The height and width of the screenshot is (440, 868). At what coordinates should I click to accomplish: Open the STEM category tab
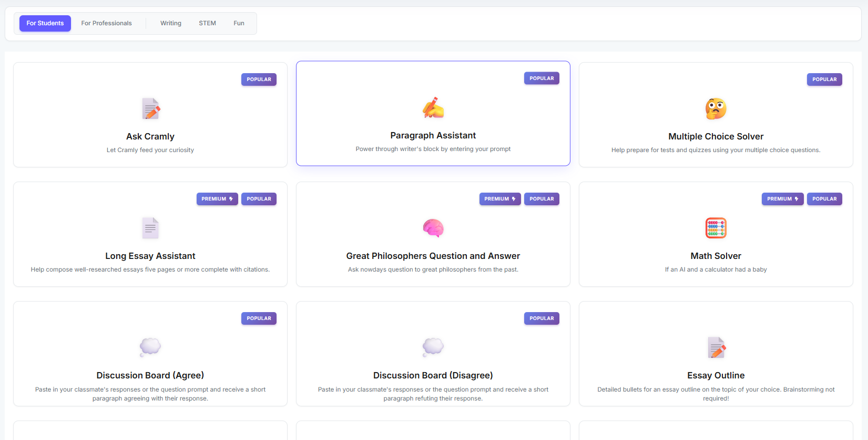coord(207,23)
